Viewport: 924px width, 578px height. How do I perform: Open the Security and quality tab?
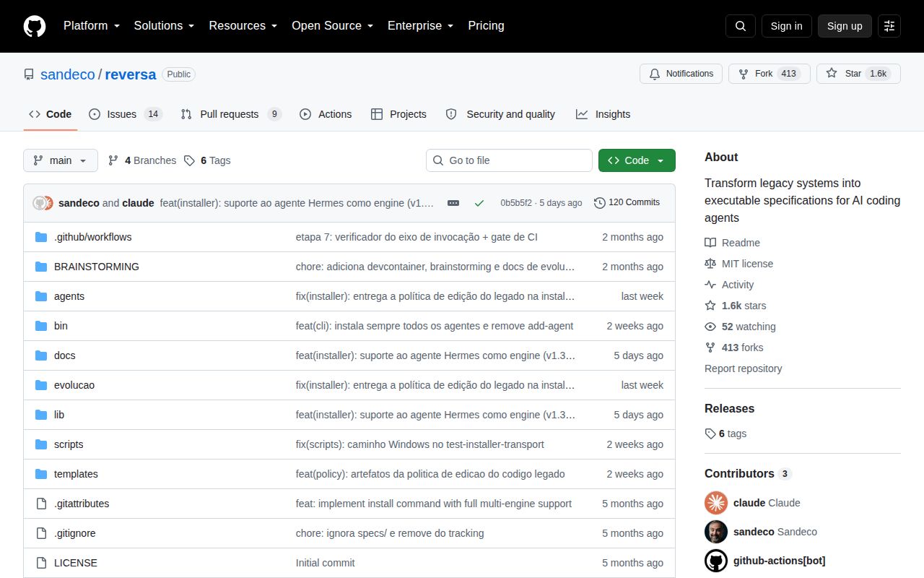point(500,114)
